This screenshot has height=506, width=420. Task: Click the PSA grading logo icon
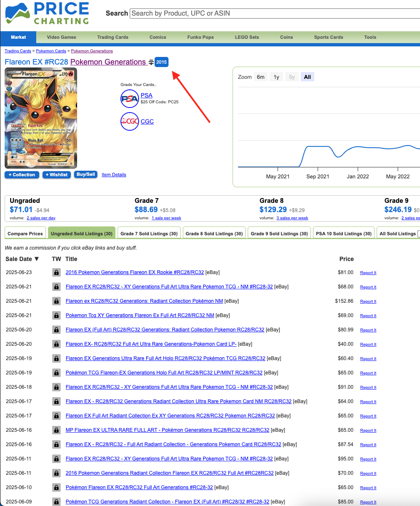pos(130,99)
